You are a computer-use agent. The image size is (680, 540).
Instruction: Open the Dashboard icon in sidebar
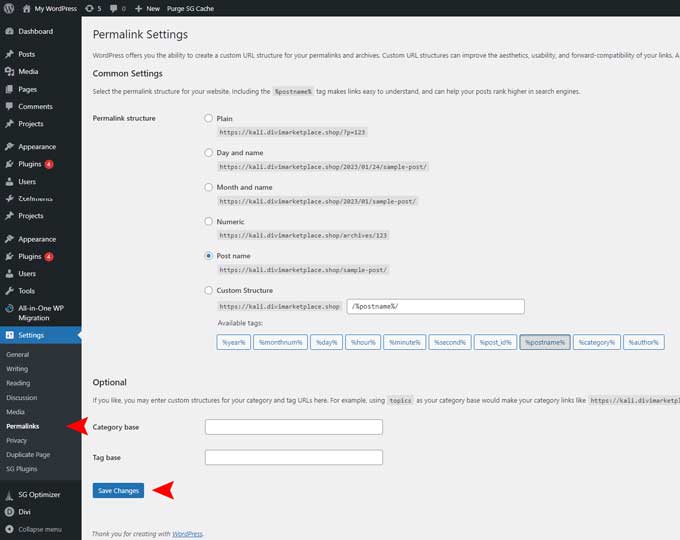pos(9,31)
